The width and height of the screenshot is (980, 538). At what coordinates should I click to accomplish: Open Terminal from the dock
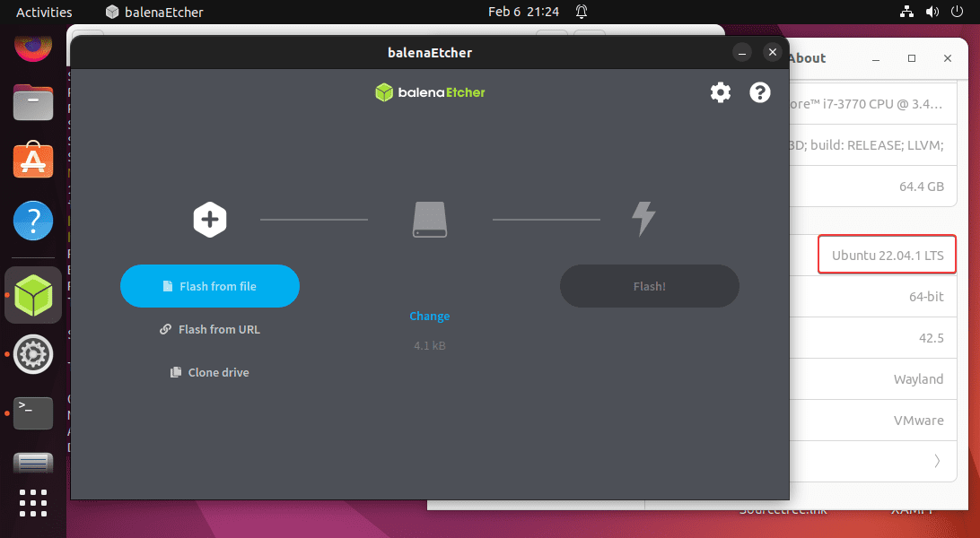(x=33, y=413)
